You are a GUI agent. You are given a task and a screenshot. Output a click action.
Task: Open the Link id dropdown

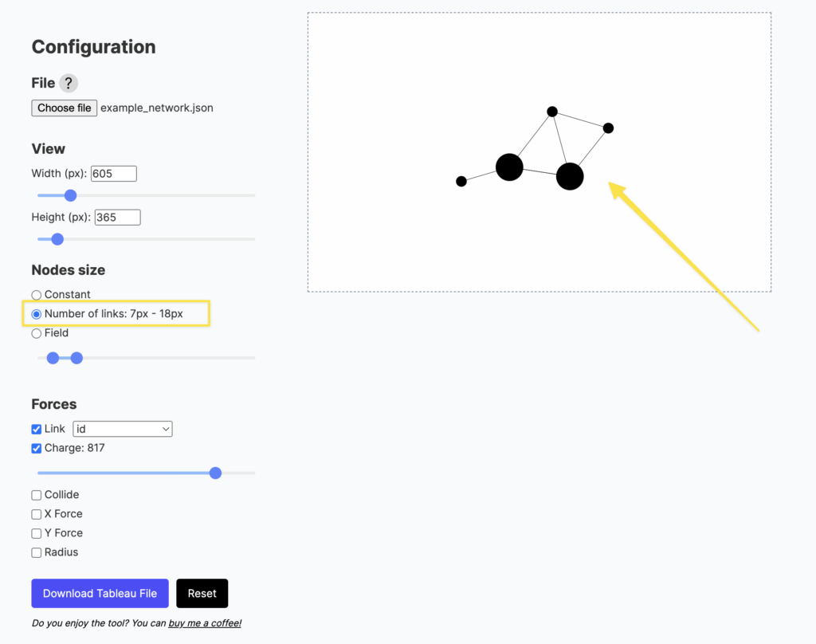point(123,429)
